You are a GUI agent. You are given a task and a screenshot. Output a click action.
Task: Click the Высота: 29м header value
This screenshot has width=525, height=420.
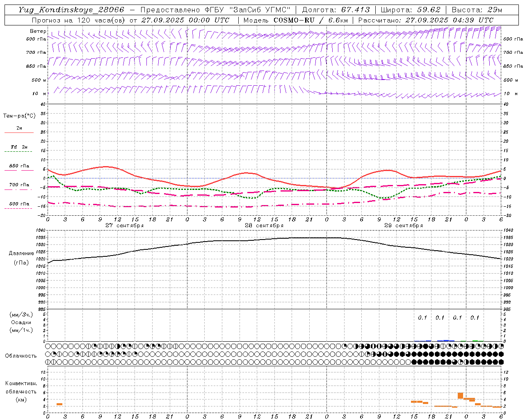click(477, 10)
